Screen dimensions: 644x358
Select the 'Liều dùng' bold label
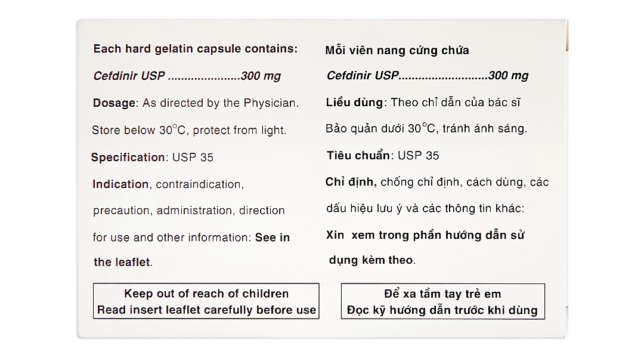pyautogui.click(x=355, y=103)
